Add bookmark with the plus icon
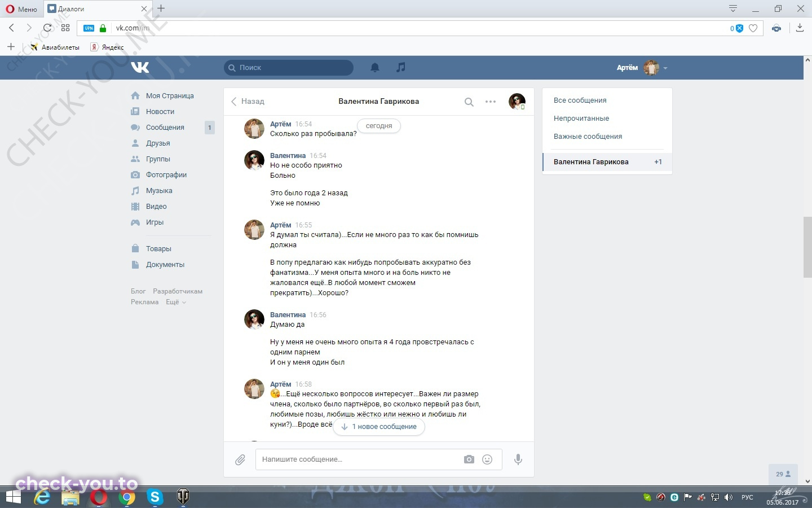This screenshot has height=508, width=812. point(11,47)
